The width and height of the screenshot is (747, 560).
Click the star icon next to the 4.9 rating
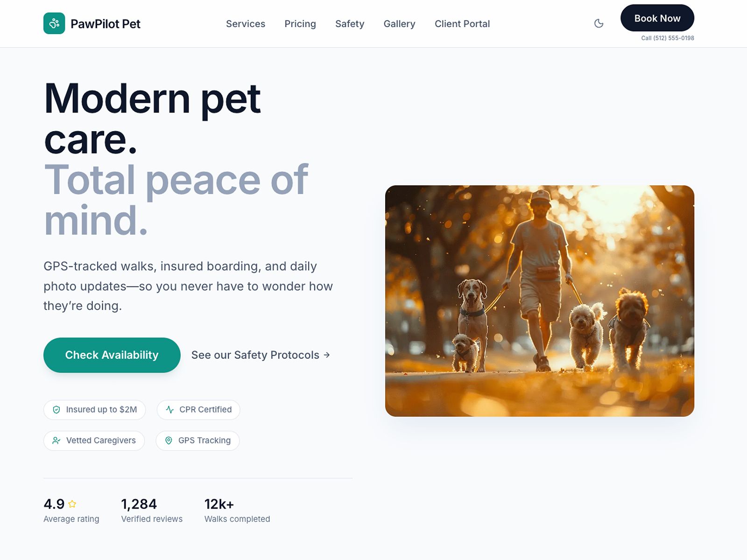(72, 504)
